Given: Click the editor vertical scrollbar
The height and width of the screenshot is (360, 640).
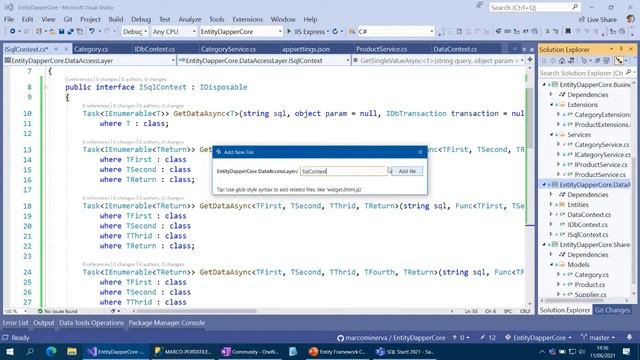Looking at the screenshot, I should pyautogui.click(x=529, y=186).
